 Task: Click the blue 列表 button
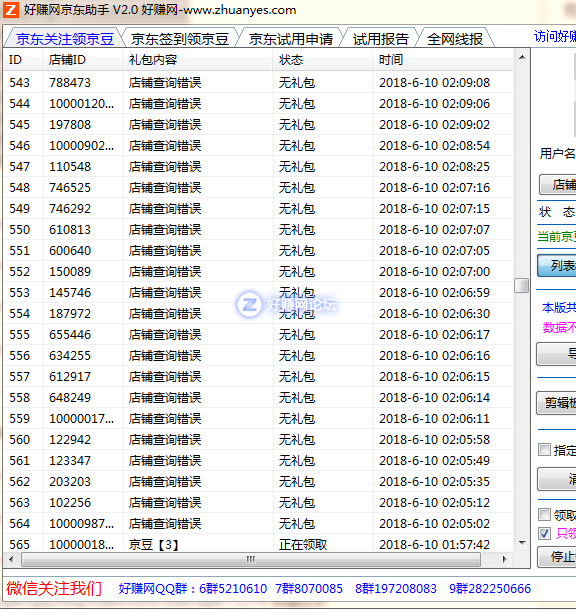pyautogui.click(x=557, y=266)
